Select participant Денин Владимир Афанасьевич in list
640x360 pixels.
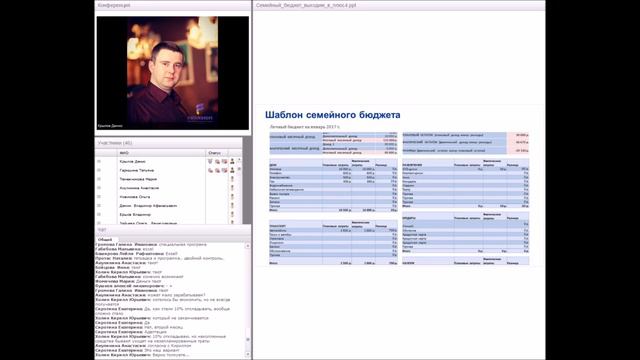point(148,206)
